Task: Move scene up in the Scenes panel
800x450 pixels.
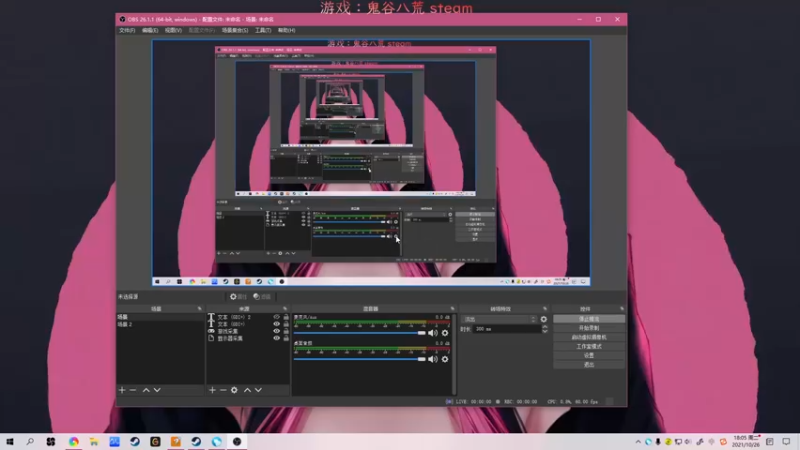Action: (146, 390)
